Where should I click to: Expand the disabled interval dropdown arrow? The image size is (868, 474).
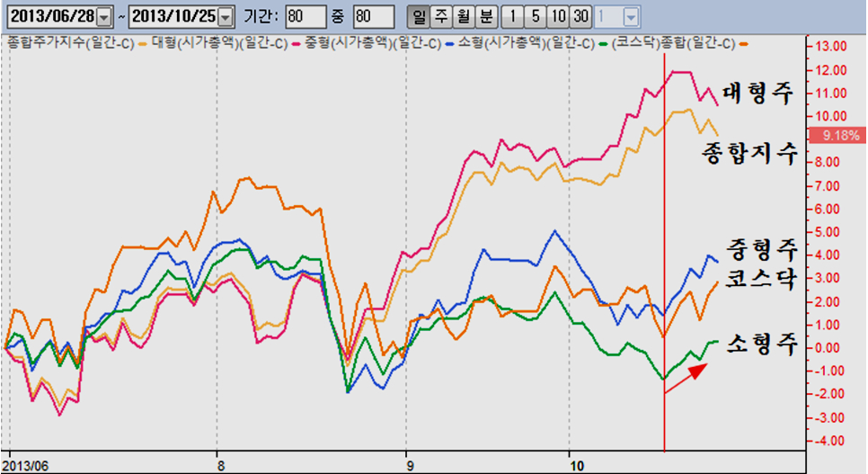(x=631, y=16)
